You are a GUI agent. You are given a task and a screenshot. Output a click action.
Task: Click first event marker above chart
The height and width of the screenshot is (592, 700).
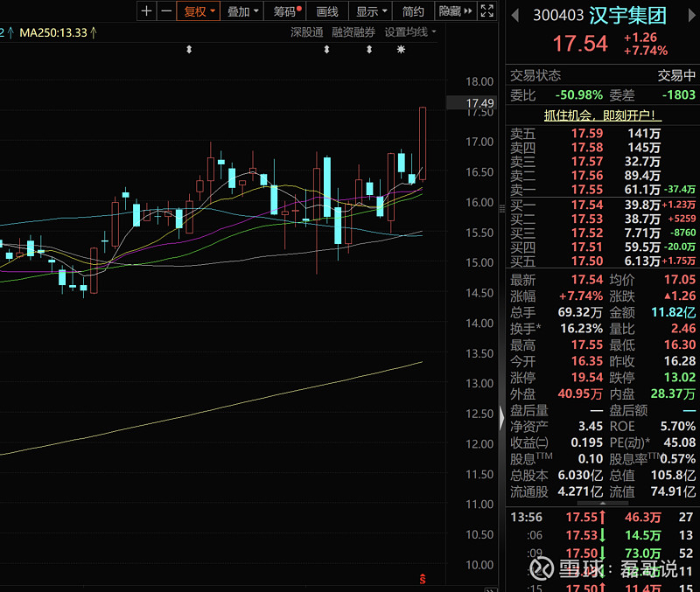(189, 50)
